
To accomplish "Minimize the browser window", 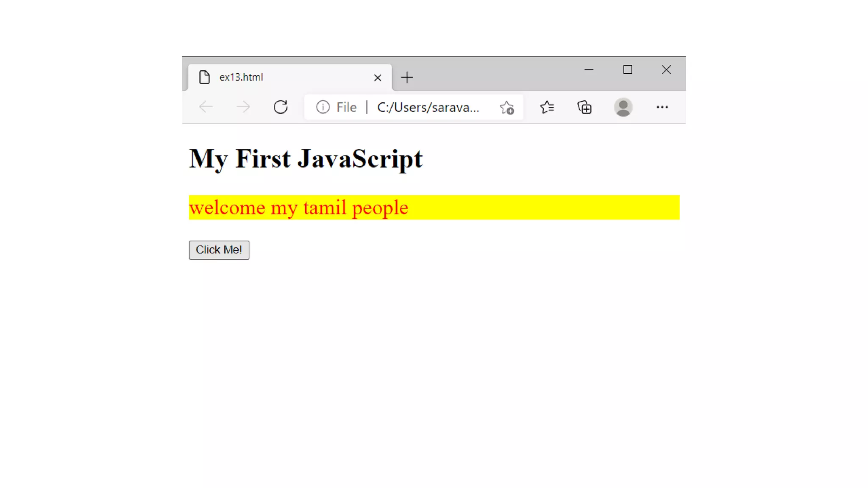I will [x=589, y=69].
